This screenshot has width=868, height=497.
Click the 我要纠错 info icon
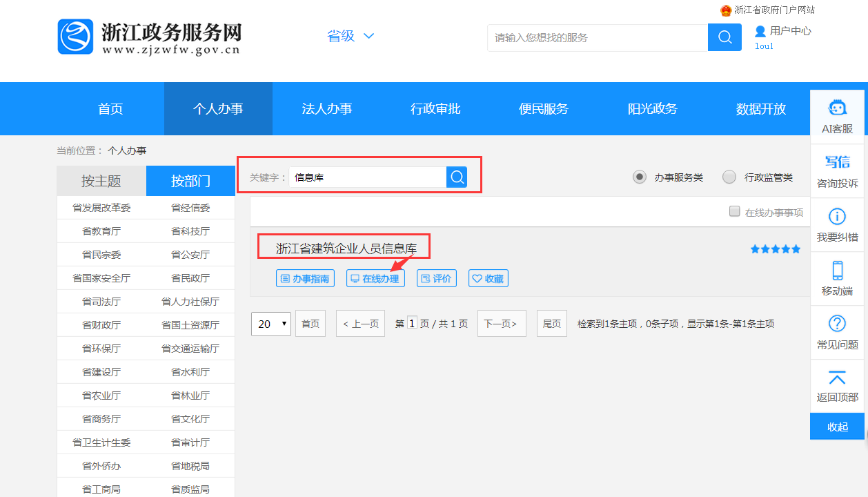(837, 217)
